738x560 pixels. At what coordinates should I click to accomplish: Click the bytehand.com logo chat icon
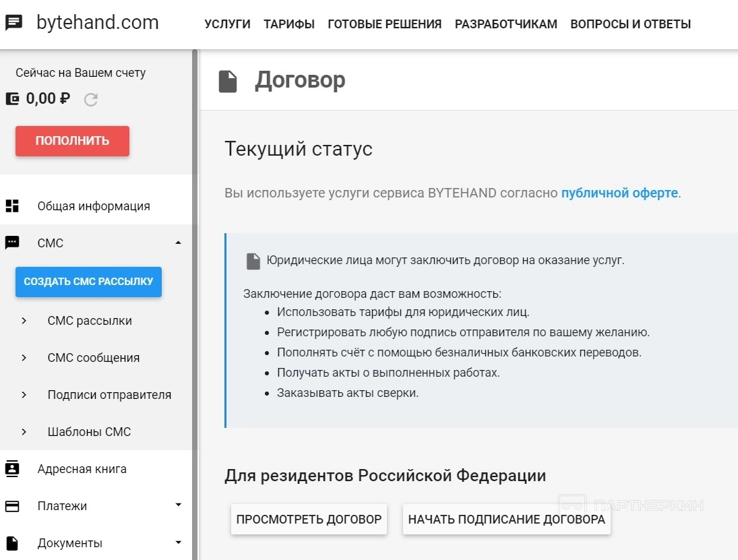click(13, 24)
